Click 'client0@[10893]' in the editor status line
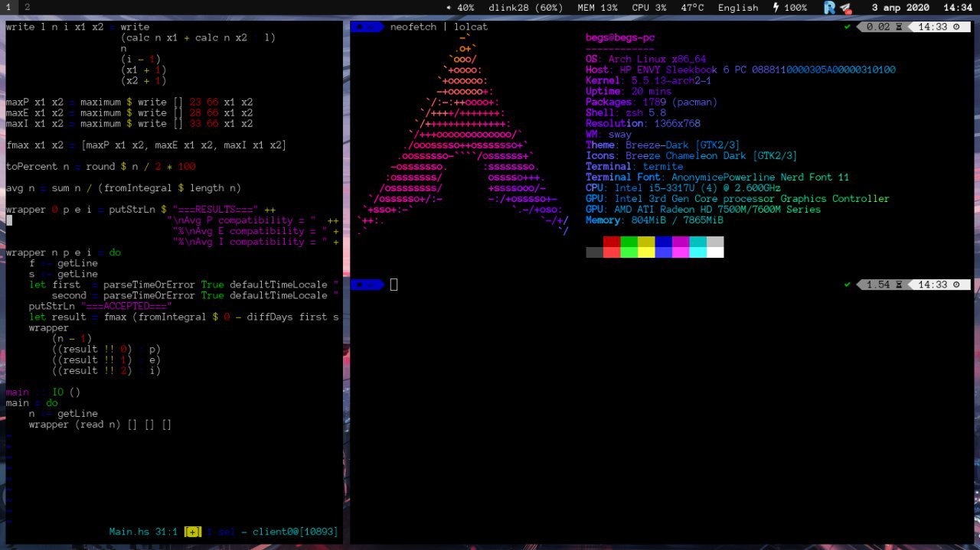980x550 pixels. pos(294,531)
